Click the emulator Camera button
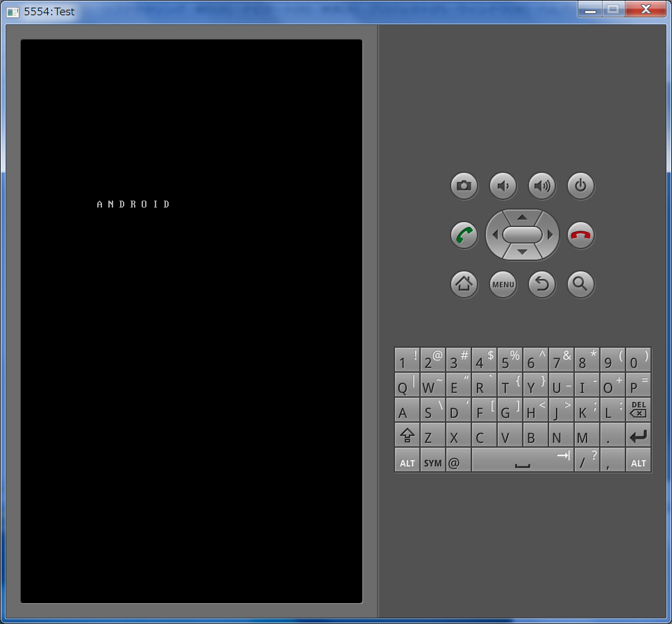The height and width of the screenshot is (624, 672). (464, 185)
